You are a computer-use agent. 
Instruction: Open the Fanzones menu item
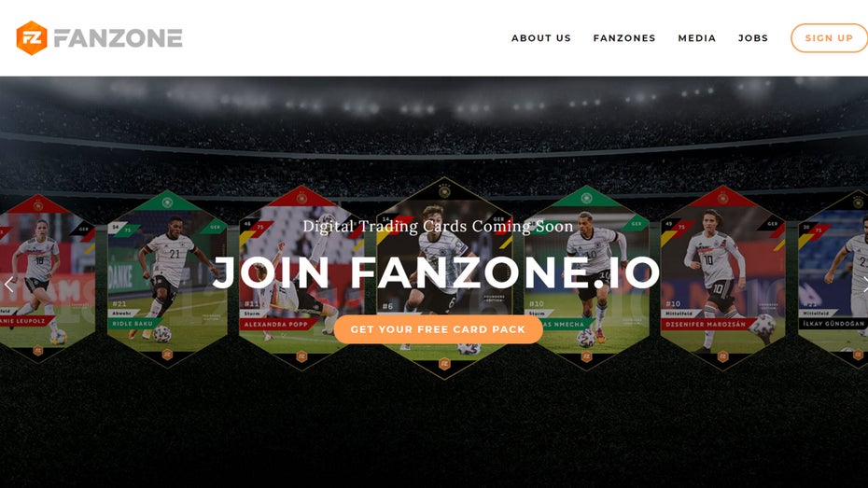coord(624,38)
